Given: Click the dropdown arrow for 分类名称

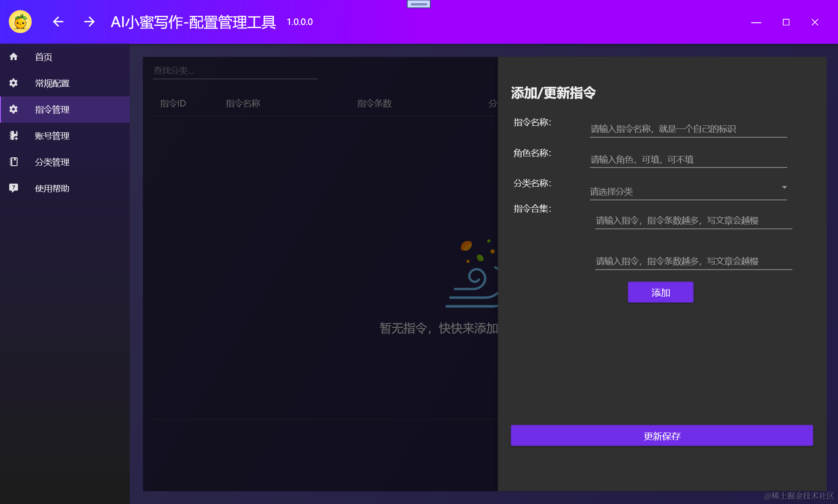Looking at the screenshot, I should [784, 187].
